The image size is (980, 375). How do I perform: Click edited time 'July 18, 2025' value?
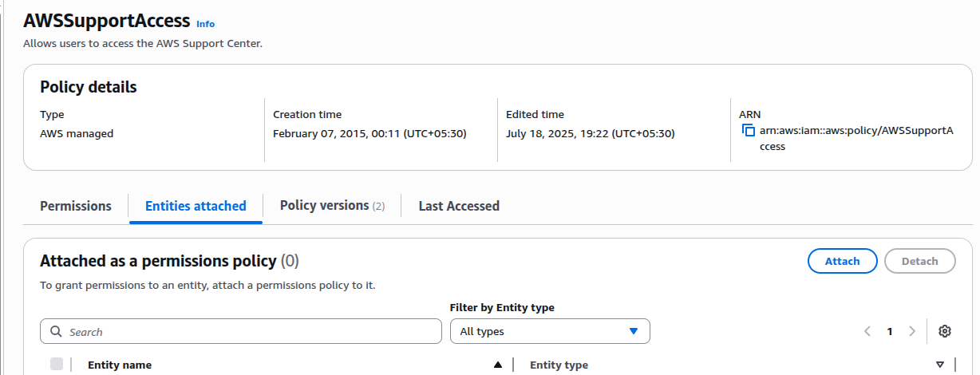[591, 133]
